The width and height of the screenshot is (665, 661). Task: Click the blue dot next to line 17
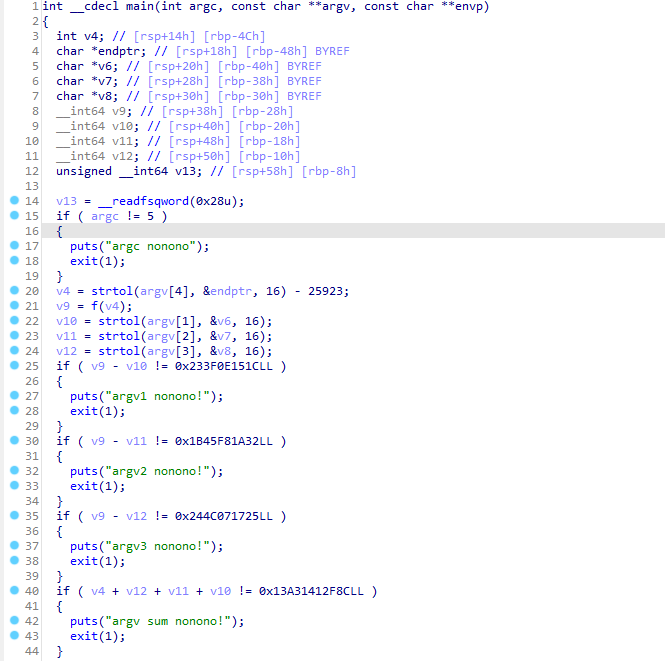point(13,246)
